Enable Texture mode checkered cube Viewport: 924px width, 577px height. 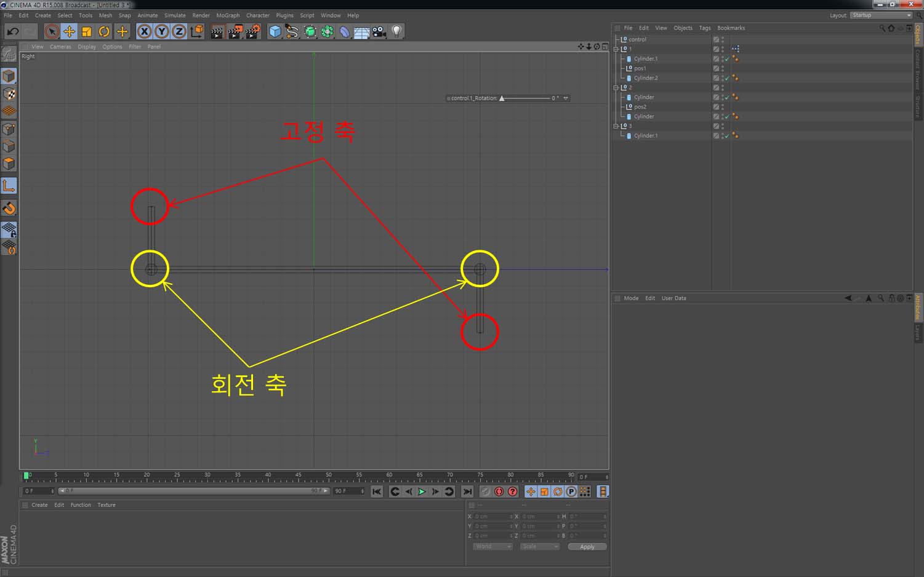9,94
